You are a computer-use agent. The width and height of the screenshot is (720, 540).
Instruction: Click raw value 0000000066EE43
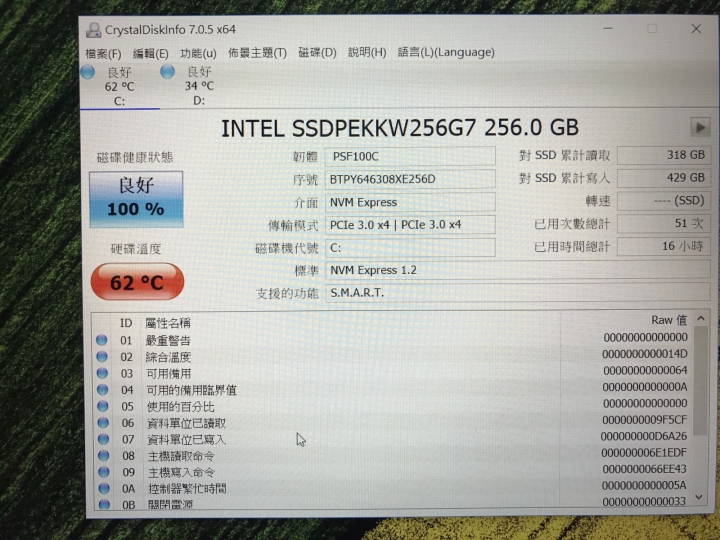[644, 469]
